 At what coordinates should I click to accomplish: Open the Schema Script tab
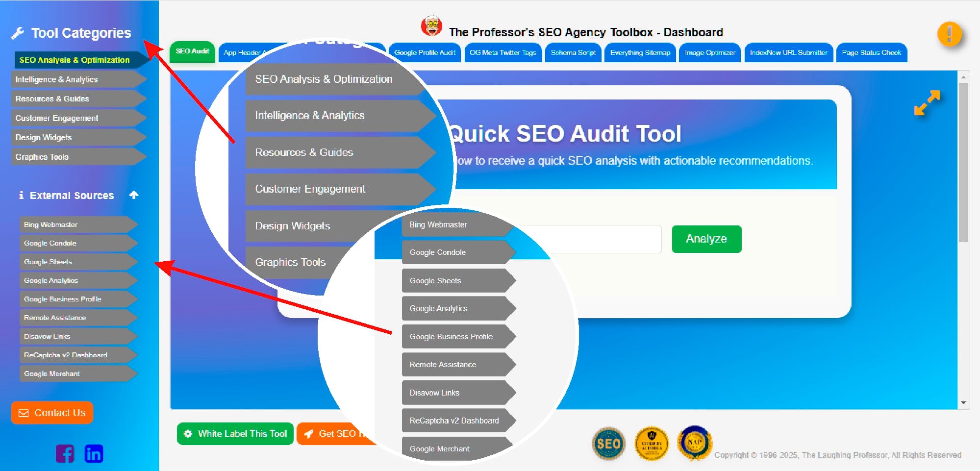click(x=573, y=53)
